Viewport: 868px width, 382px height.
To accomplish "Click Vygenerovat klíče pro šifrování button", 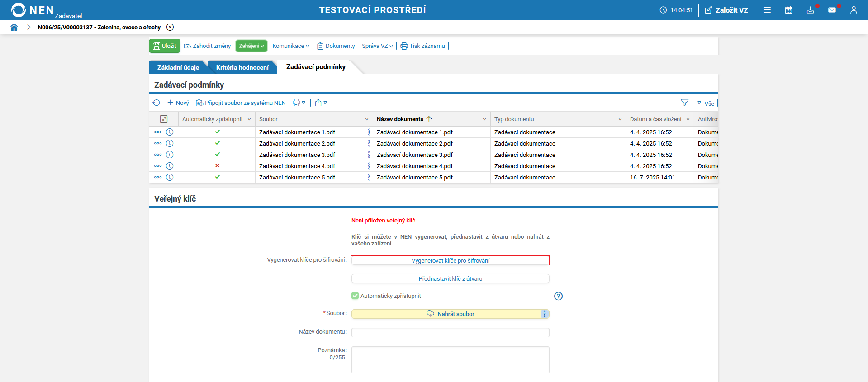I will coord(450,260).
